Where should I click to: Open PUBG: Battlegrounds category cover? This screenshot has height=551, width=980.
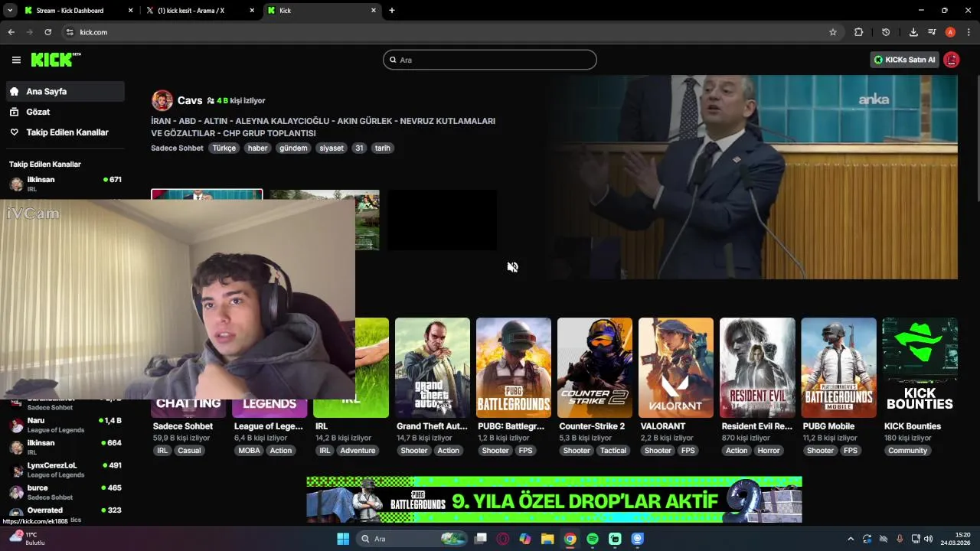(x=514, y=367)
